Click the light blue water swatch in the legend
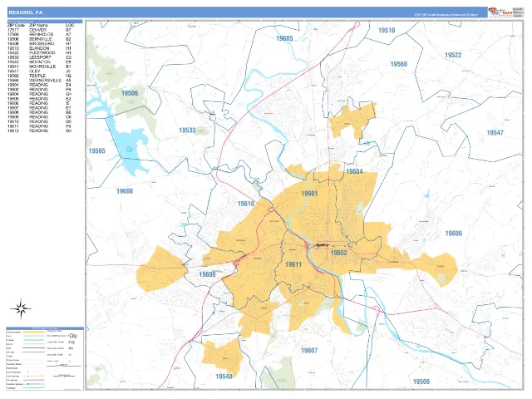 [33, 340]
